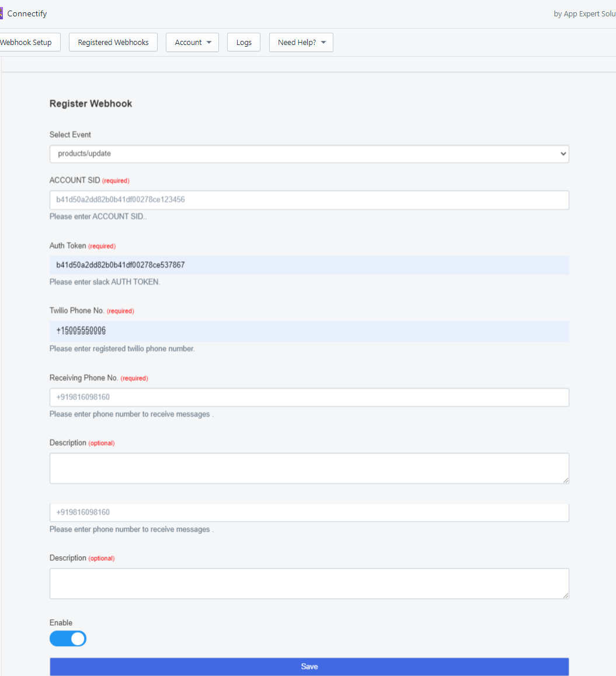616x676 pixels.
Task: Go to Registered Webhooks
Action: click(113, 42)
